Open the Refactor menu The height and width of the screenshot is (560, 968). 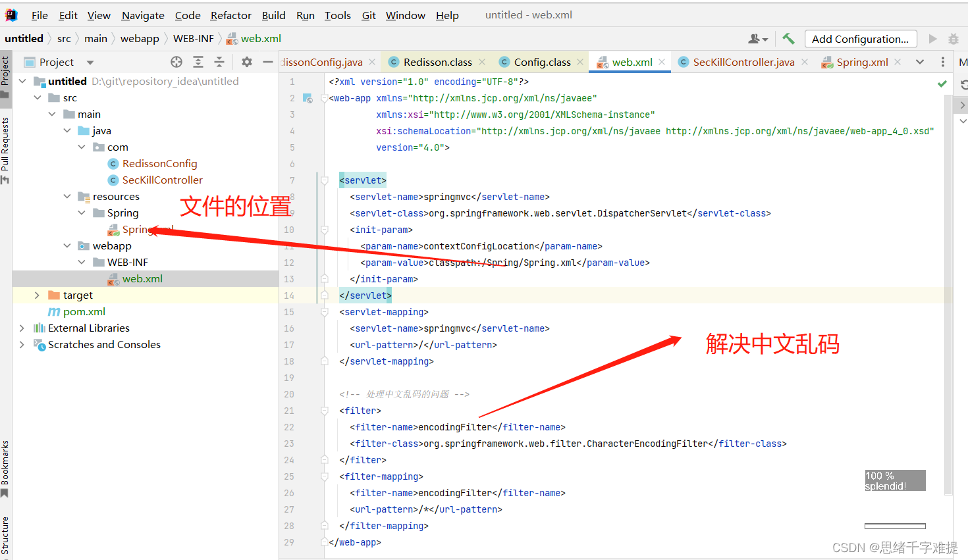point(230,15)
